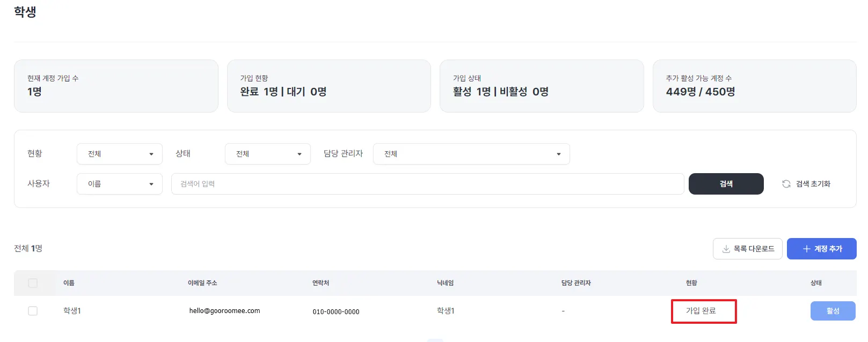Click the 이메일 주소 column header

point(202,283)
